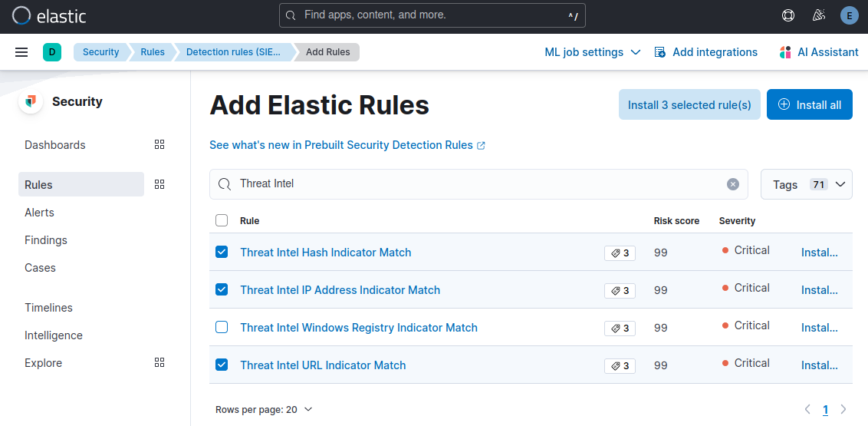
Task: Install the Threat Intel Hash Indicator rule
Action: [x=819, y=252]
